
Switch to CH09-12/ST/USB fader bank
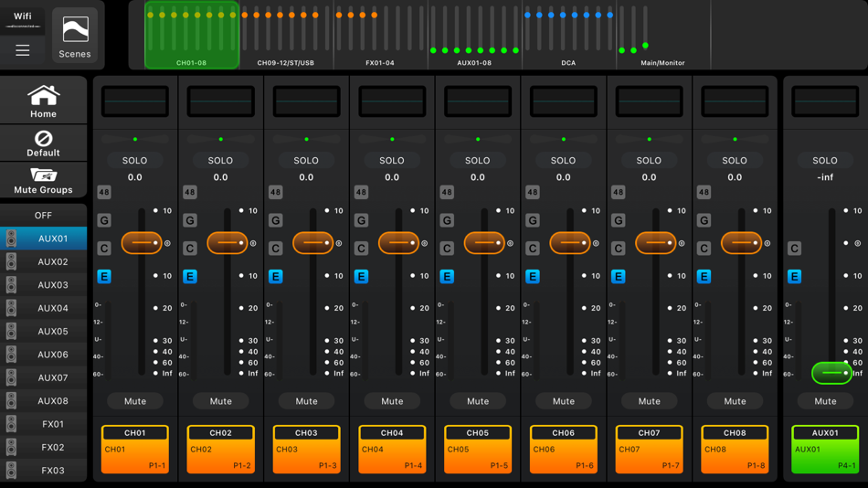[x=286, y=35]
